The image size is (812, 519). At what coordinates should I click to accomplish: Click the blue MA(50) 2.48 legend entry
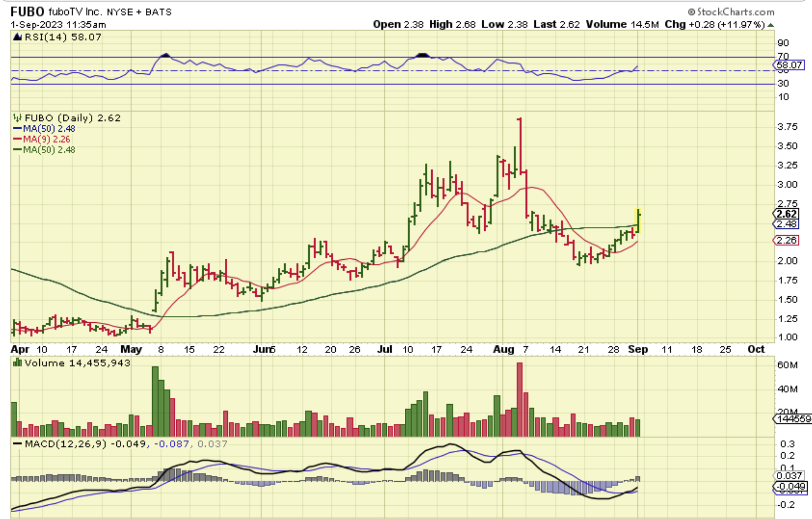click(x=44, y=128)
